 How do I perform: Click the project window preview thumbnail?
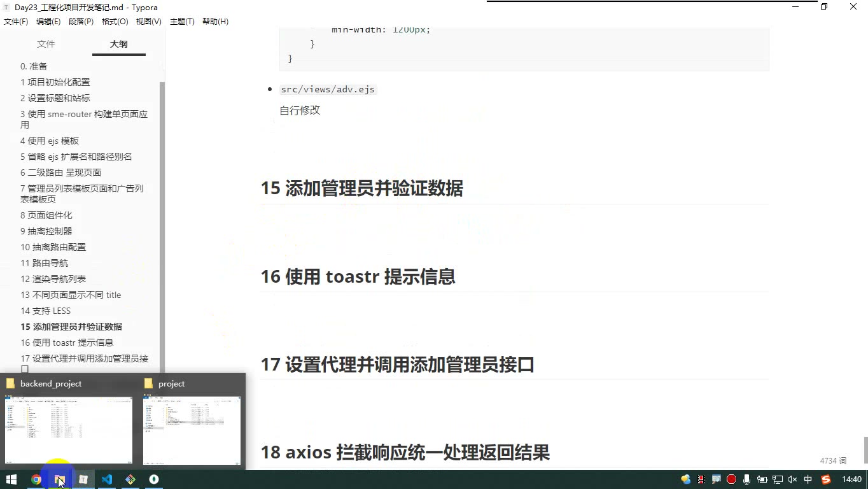[192, 429]
